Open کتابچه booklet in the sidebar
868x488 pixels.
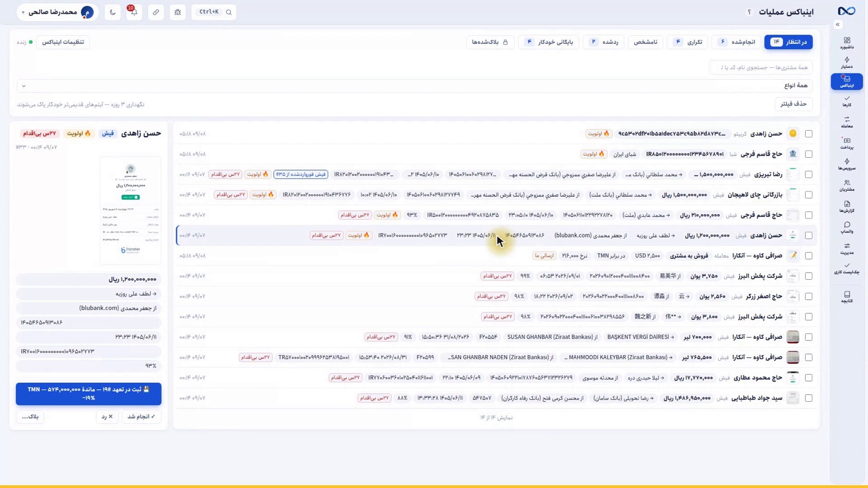click(x=846, y=297)
